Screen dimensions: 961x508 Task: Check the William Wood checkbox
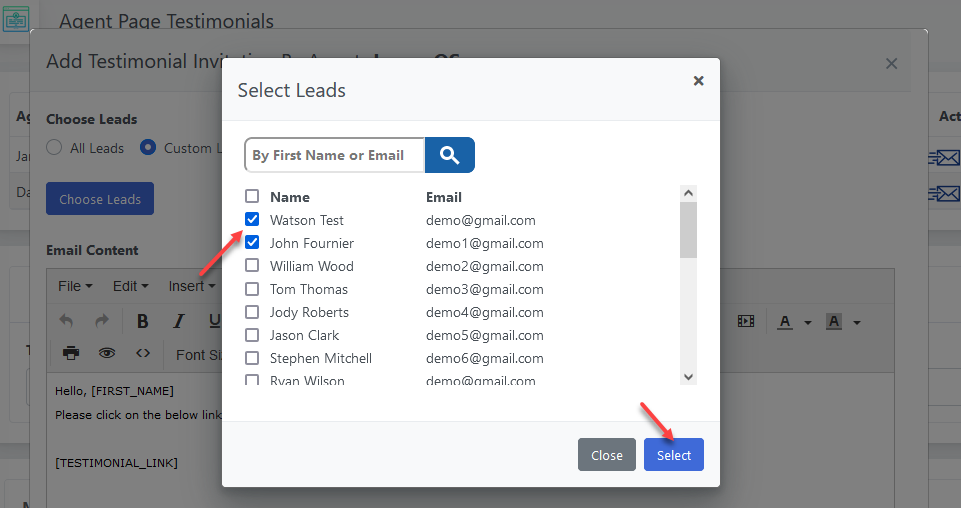[252, 266]
